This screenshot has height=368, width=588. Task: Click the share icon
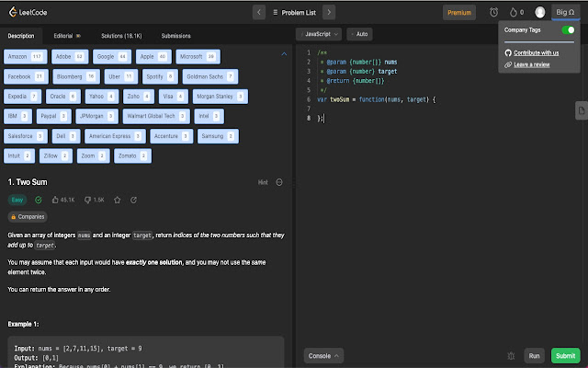[133, 201]
